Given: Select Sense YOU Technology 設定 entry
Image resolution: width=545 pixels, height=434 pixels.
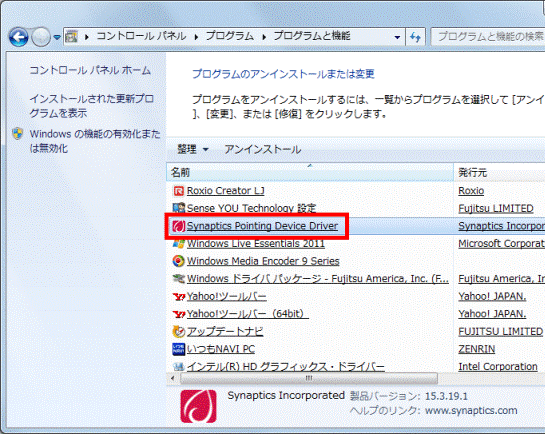Looking at the screenshot, I should [x=251, y=208].
